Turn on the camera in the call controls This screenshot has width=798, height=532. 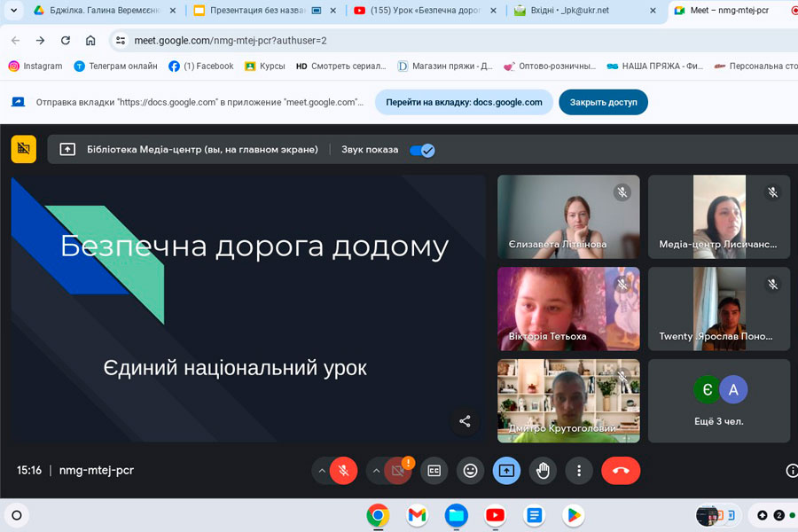pyautogui.click(x=398, y=471)
